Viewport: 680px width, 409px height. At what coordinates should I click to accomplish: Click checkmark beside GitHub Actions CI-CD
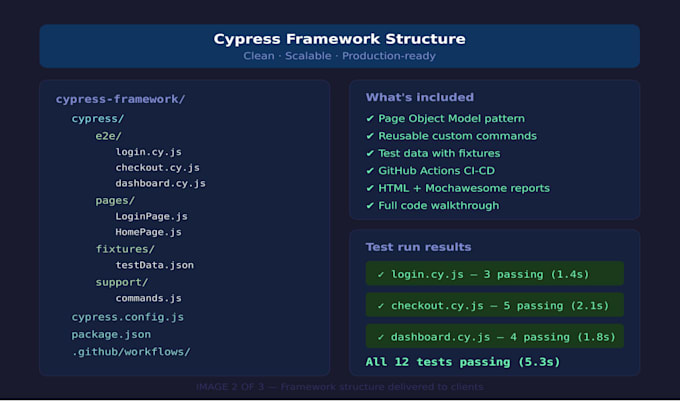370,170
